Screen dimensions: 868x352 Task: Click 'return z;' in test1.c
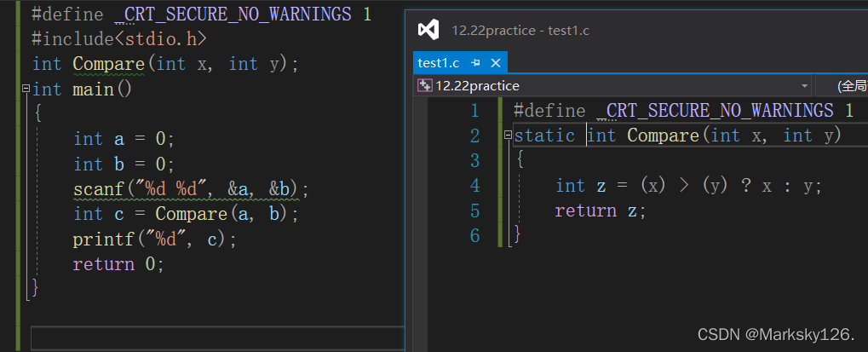pos(601,211)
